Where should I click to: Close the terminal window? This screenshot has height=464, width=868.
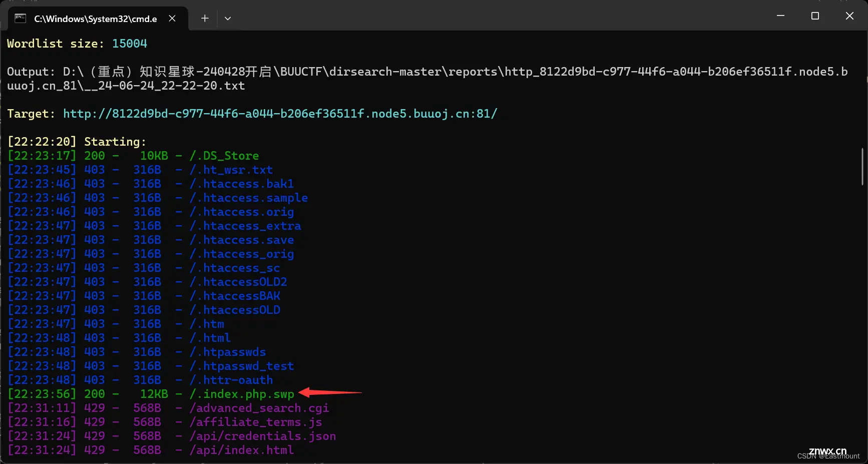click(x=849, y=16)
